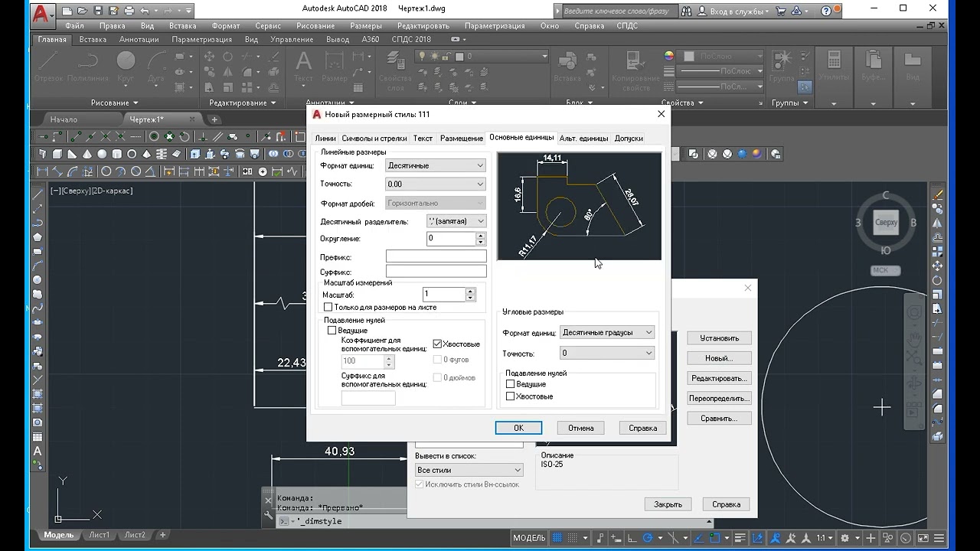Select the Отрезок line tool

(48, 67)
